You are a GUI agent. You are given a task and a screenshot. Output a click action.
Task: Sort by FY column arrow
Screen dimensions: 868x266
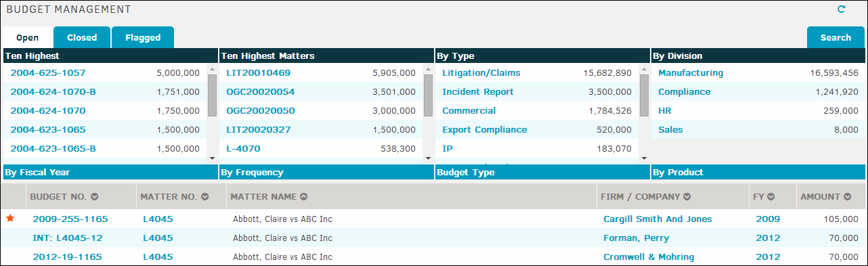point(771,197)
